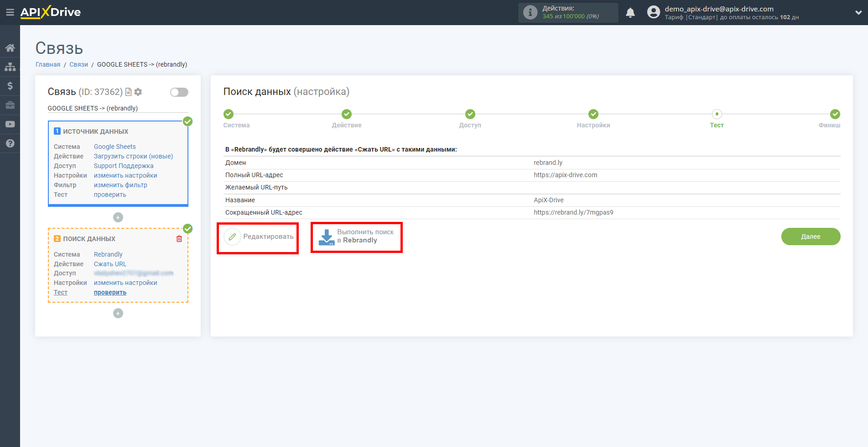868x447 pixels.
Task: Click bold проверить link in search block
Action: click(x=110, y=292)
